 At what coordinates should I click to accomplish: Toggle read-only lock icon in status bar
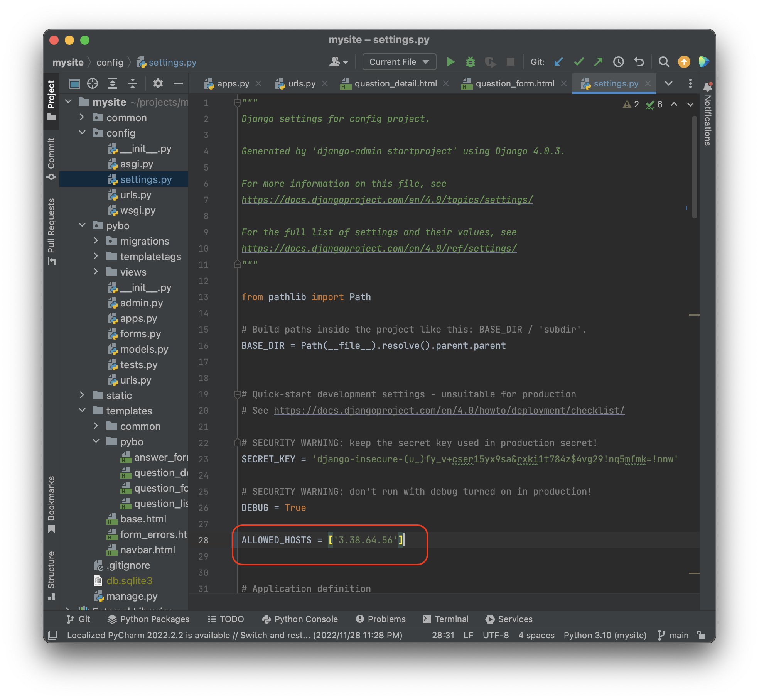pos(701,635)
